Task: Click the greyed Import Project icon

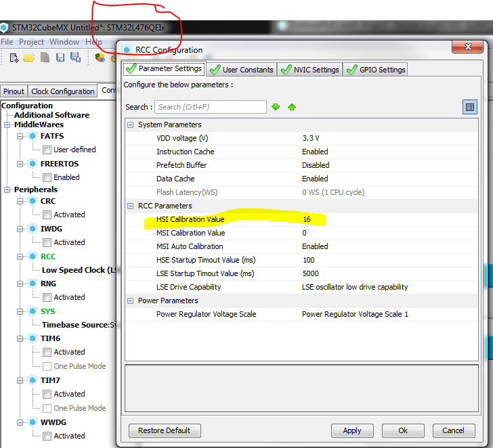Action: click(45, 58)
